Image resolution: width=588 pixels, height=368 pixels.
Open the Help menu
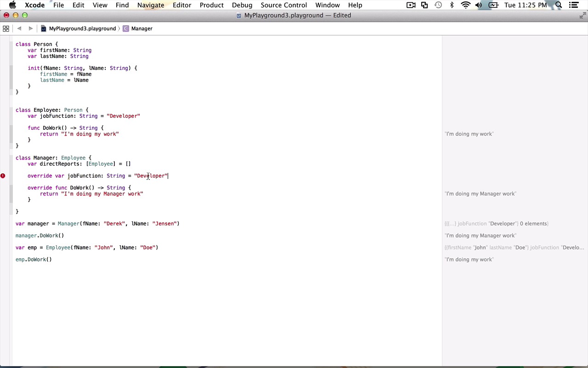pos(355,5)
